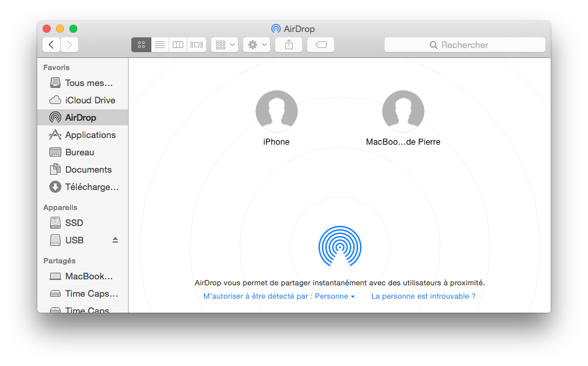Click the forward navigation arrow
The image size is (588, 366).
(x=69, y=45)
